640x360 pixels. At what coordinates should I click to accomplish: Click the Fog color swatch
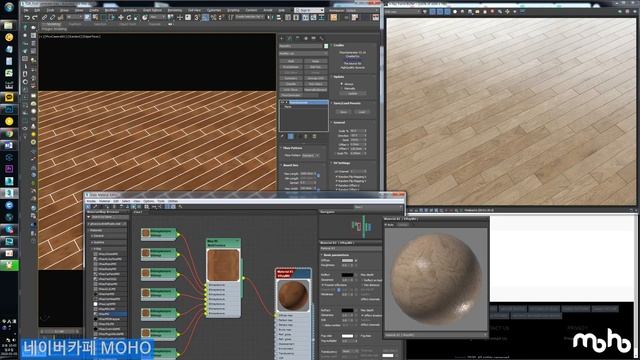347,336
